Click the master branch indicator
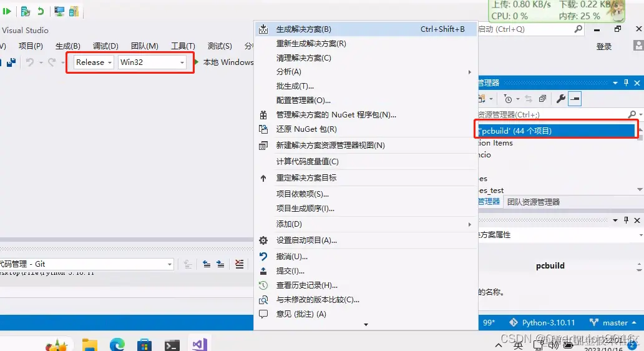The height and width of the screenshot is (351, 644). point(612,323)
